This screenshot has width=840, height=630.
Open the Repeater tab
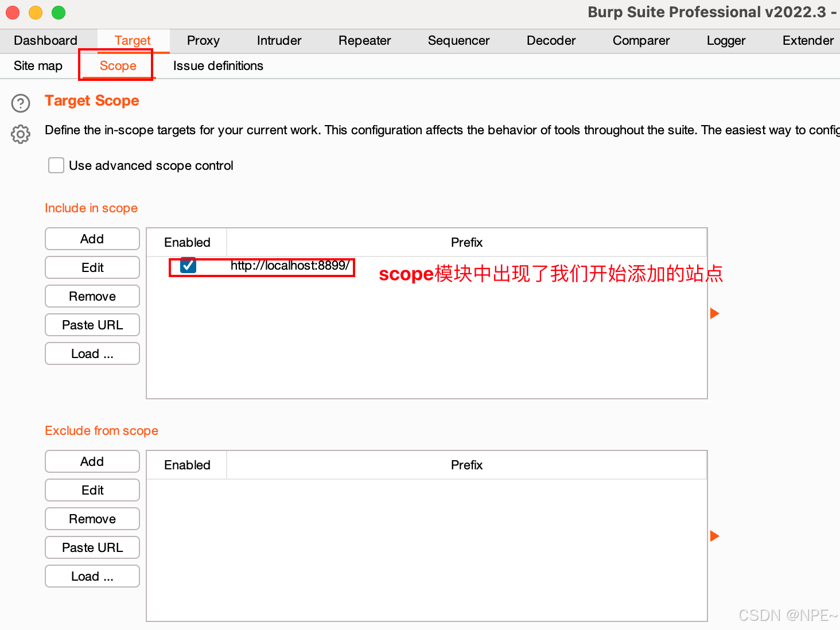tap(365, 41)
